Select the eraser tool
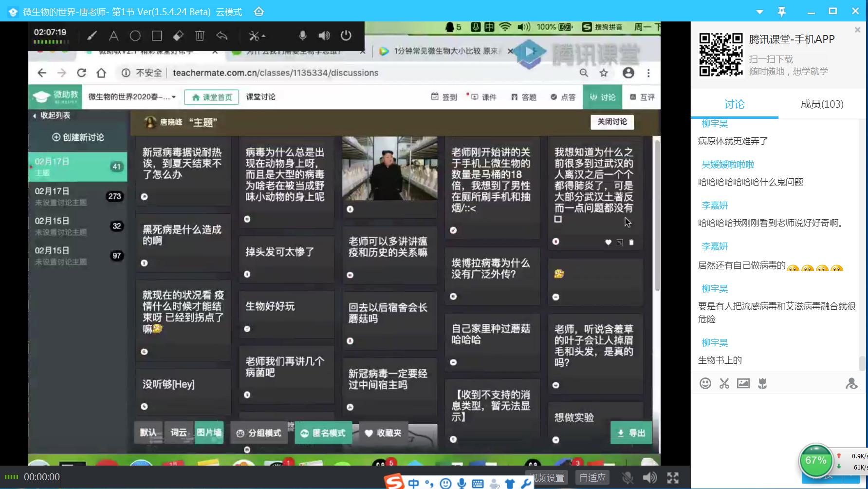This screenshot has height=489, width=868. pyautogui.click(x=178, y=36)
